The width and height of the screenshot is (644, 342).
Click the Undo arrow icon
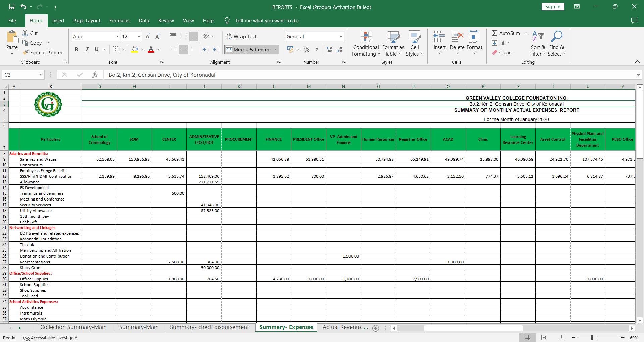23,7
